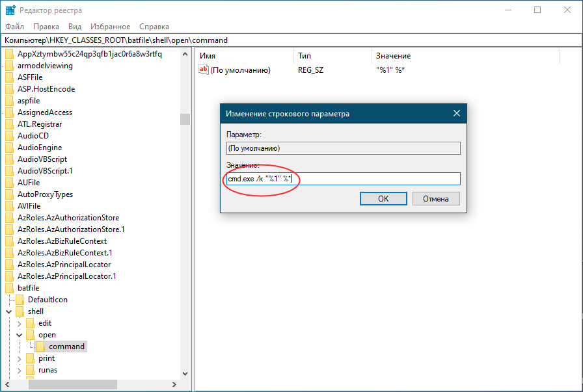The width and height of the screenshot is (583, 392).
Task: Click the ASP.HostEncode folder icon
Action: click(x=10, y=89)
